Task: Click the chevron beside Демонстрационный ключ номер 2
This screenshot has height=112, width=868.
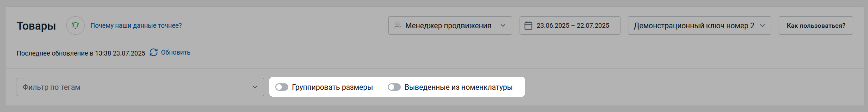Action: (x=762, y=26)
